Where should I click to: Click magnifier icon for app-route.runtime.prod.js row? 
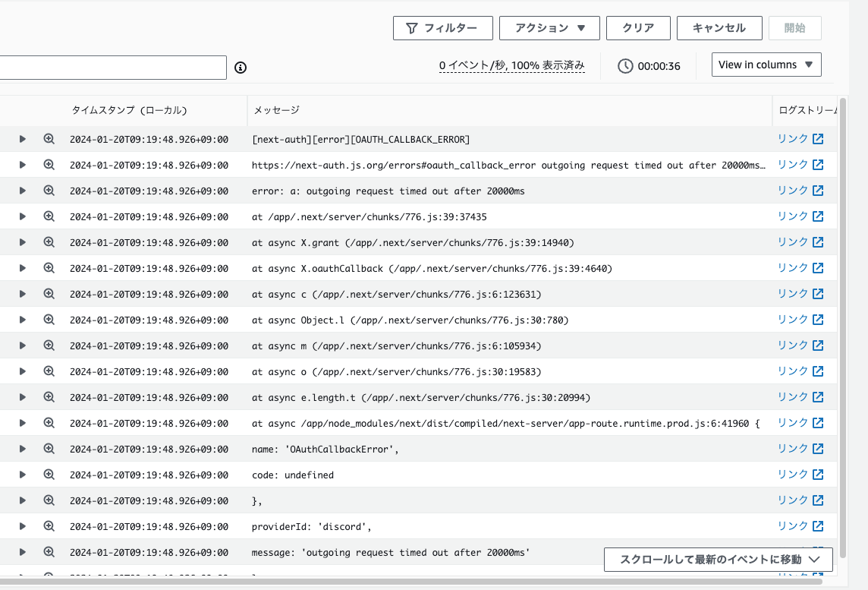(49, 423)
